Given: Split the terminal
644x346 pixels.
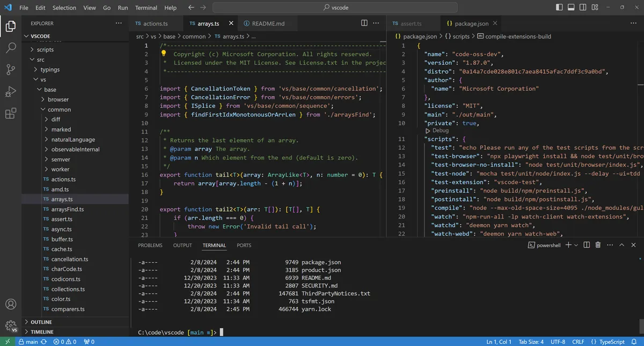Looking at the screenshot, I should tap(586, 245).
